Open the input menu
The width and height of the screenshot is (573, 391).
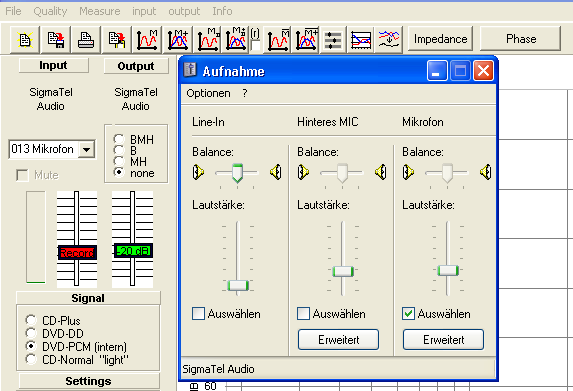144,11
